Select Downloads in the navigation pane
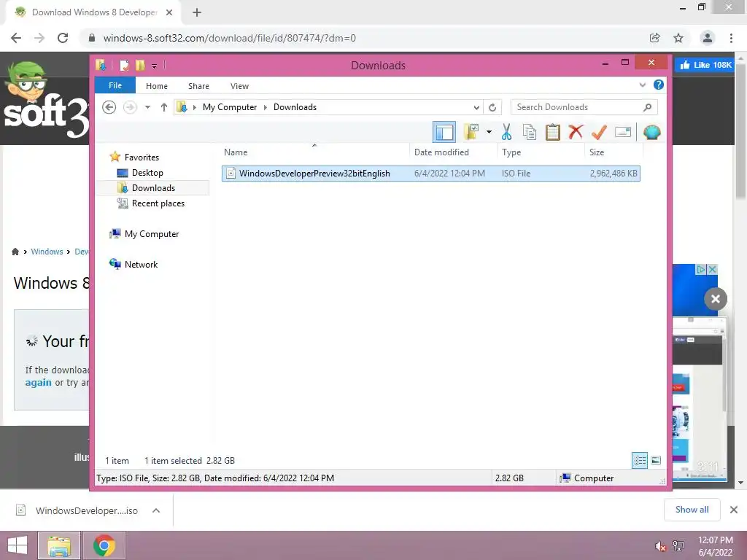The image size is (747, 560). tap(153, 188)
